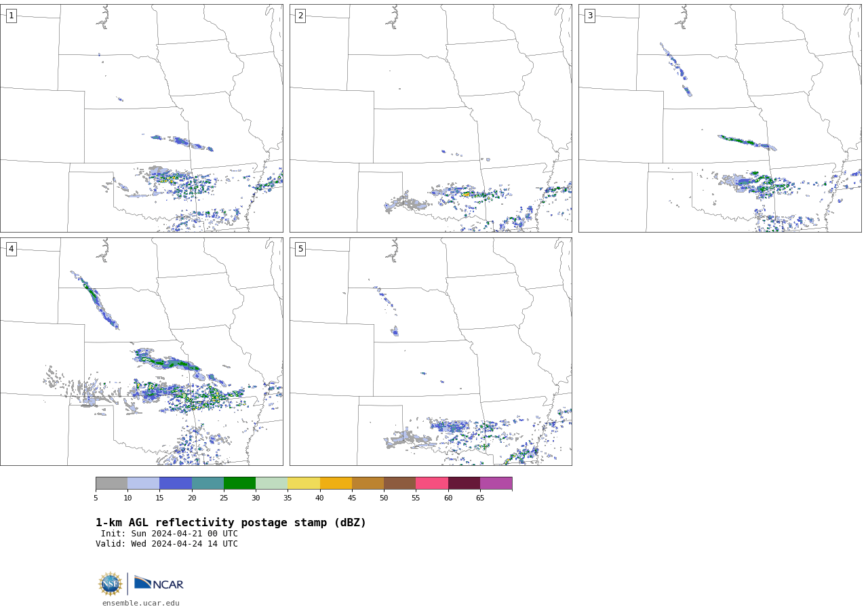The image size is (868, 611).
Task: Click the teal 20-25 dBZ swatch
Action: tap(208, 483)
